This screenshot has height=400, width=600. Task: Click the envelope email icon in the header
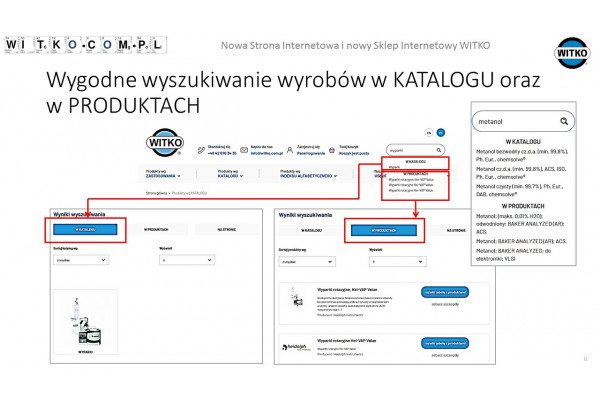pos(244,150)
